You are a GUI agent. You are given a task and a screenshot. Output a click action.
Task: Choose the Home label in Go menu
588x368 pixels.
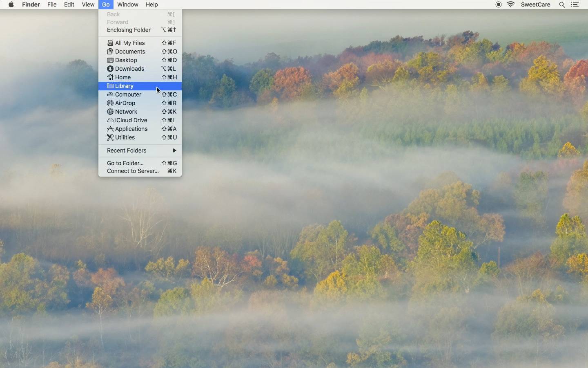123,77
